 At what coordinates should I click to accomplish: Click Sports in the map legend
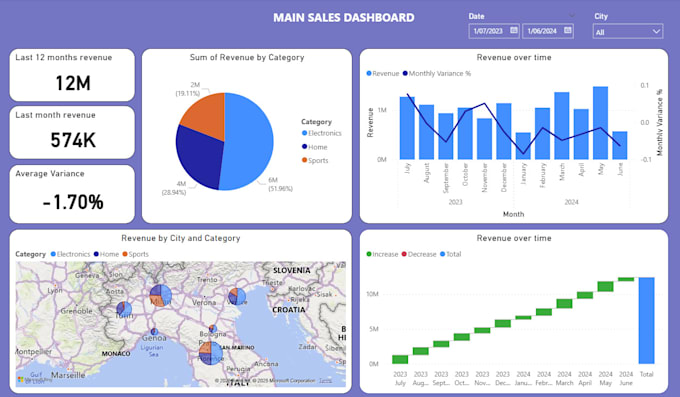136,254
